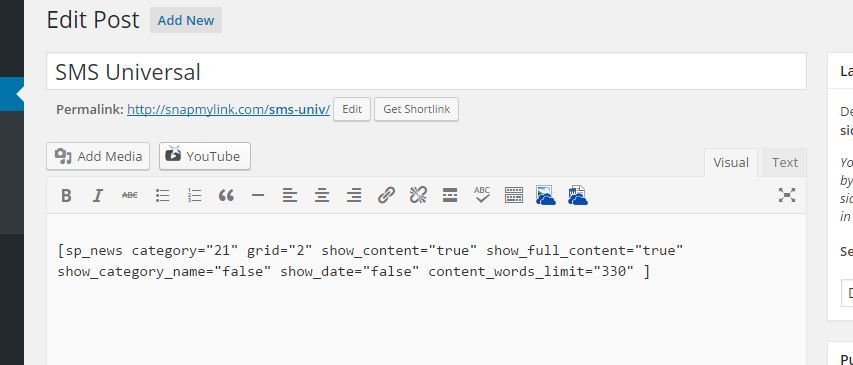The height and width of the screenshot is (365, 853).
Task: Insert a horizontal line
Action: pyautogui.click(x=258, y=195)
